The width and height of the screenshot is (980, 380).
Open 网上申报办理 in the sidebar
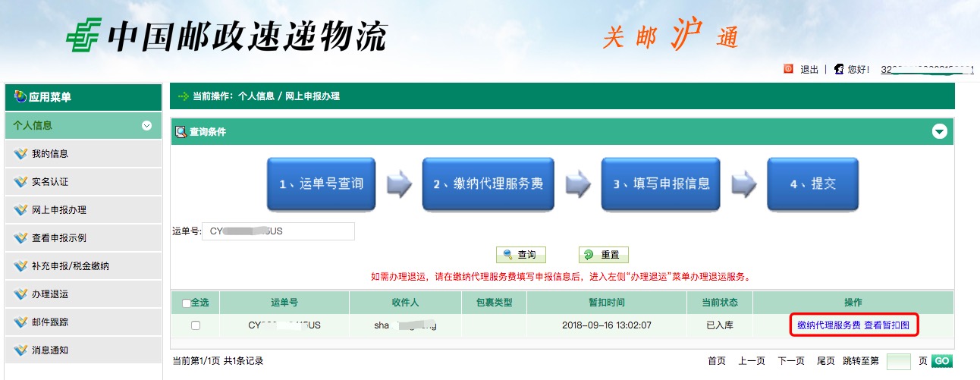(x=58, y=210)
